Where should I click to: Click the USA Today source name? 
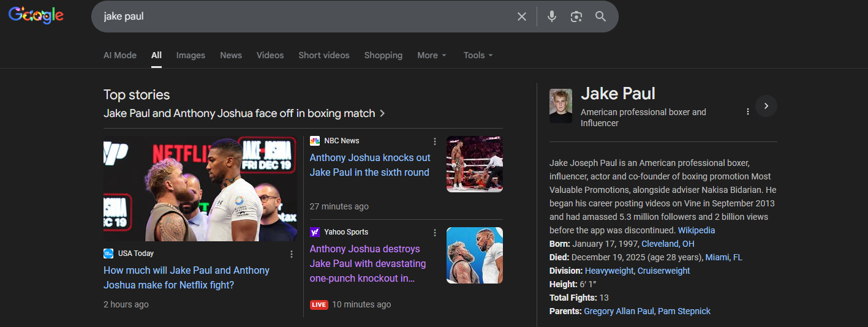coord(136,254)
